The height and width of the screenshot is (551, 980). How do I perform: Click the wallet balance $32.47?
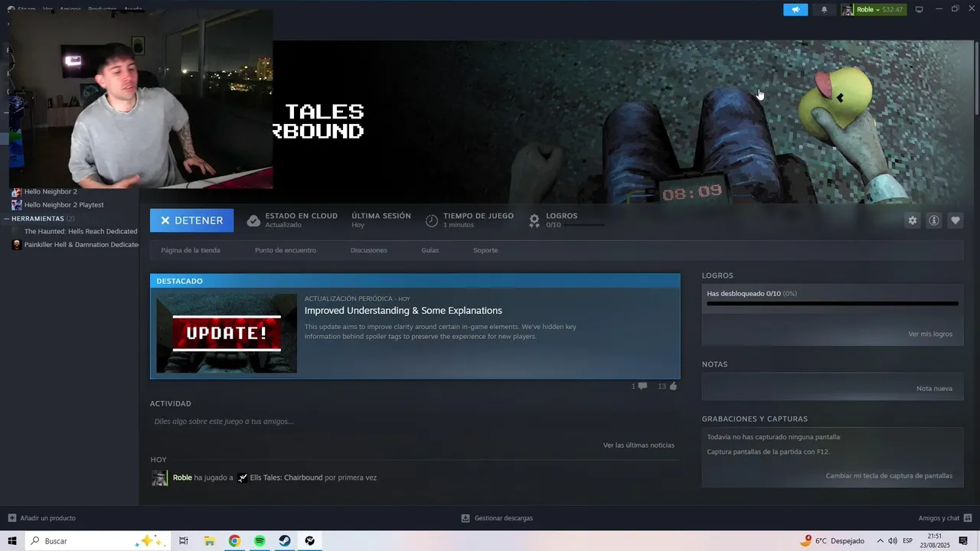click(893, 9)
